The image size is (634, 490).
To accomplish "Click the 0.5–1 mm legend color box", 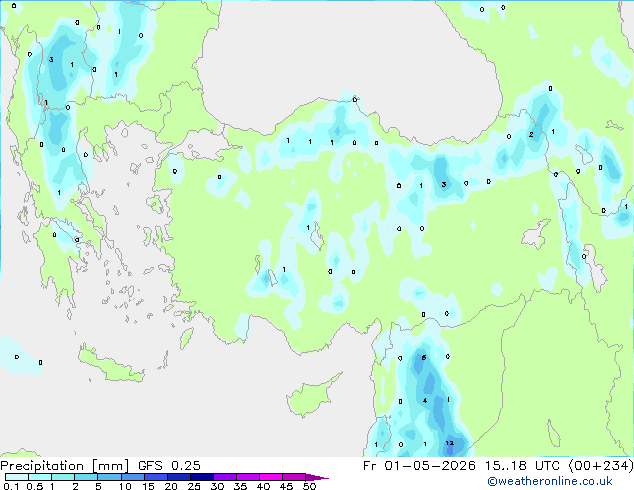I will click(40, 477).
